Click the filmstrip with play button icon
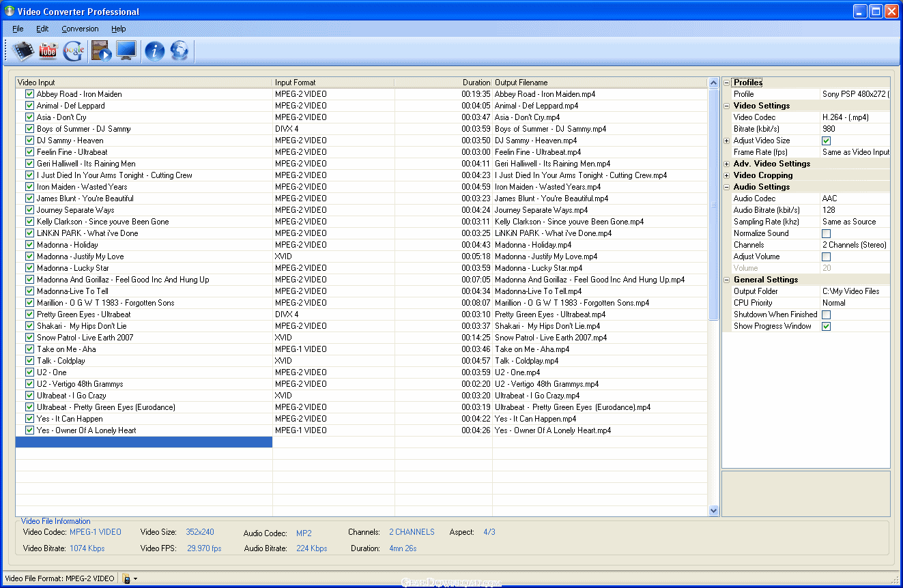 [x=102, y=50]
